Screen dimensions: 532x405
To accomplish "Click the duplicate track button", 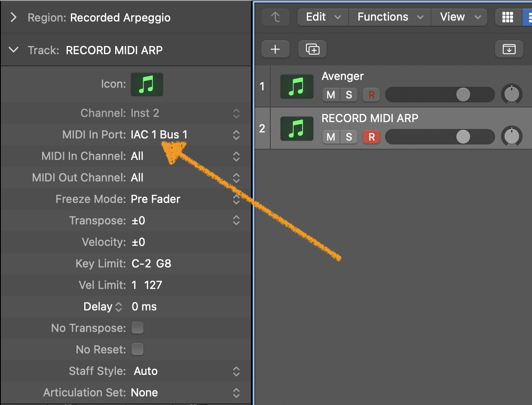I will click(312, 49).
